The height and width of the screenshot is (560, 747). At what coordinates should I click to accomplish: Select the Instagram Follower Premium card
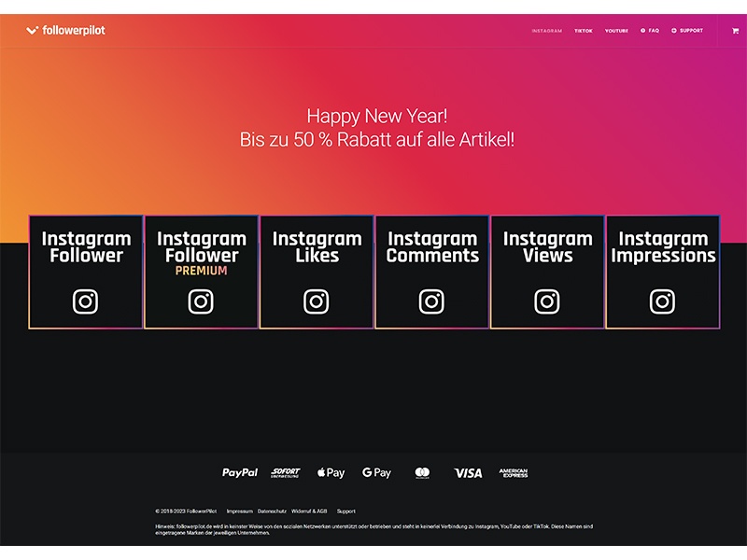[201, 272]
